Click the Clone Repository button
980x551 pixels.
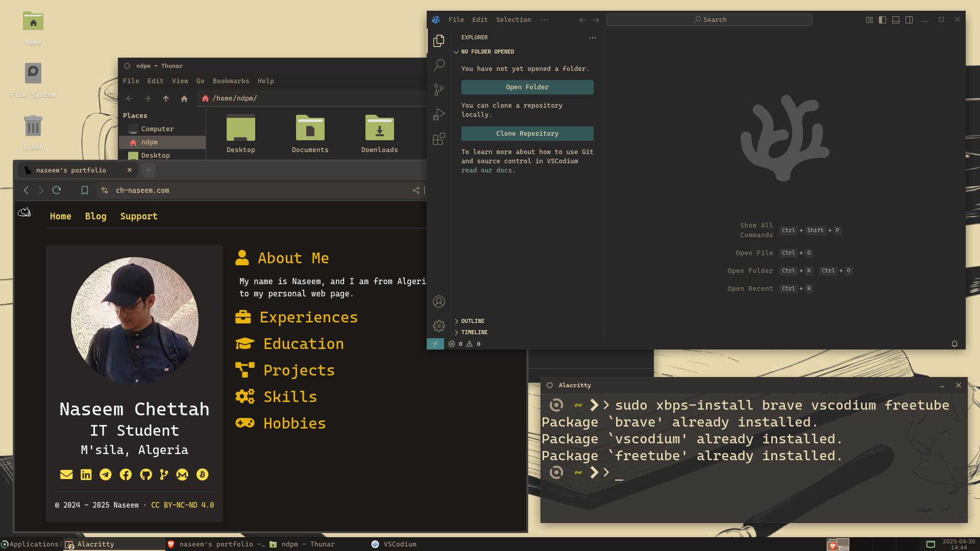(527, 134)
